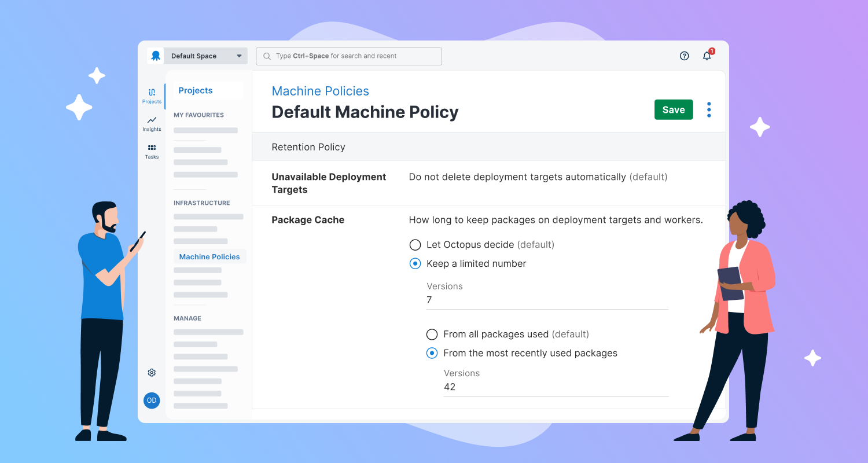Screen dimensions: 868x463
Task: Open the Projects sidebar icon
Action: tap(152, 96)
